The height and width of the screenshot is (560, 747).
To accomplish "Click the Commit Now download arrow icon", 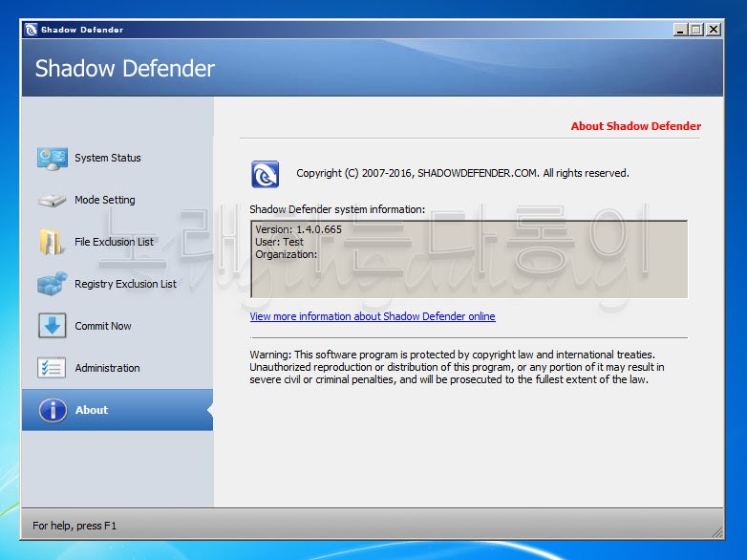I will point(52,326).
